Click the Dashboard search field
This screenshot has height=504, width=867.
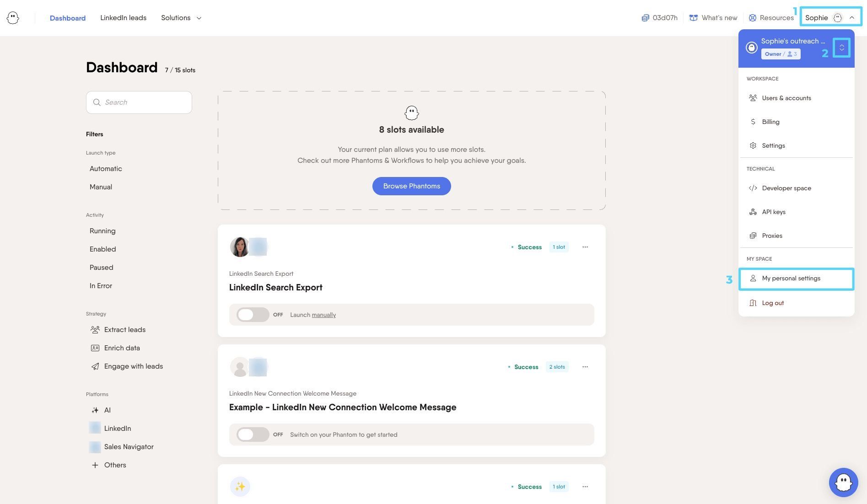[139, 102]
